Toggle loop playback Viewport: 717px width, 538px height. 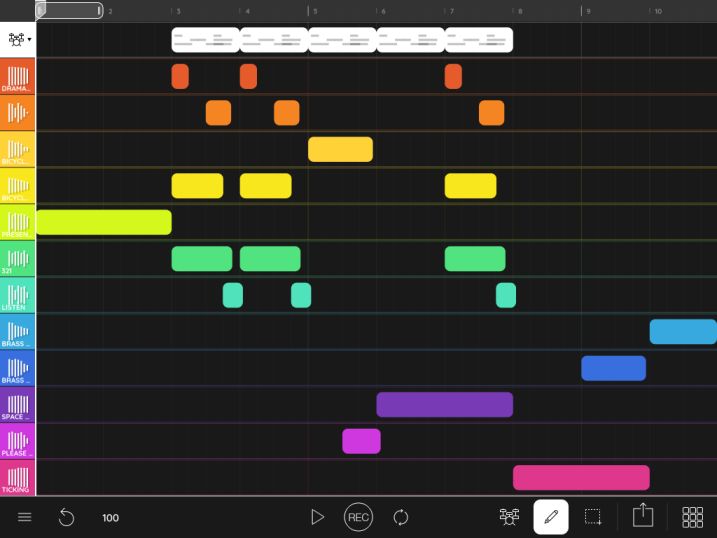point(401,517)
